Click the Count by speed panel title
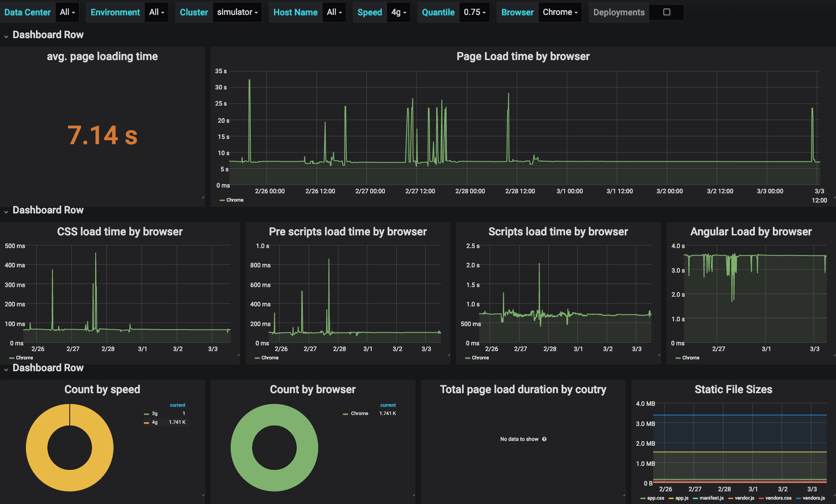This screenshot has height=504, width=836. 102,390
